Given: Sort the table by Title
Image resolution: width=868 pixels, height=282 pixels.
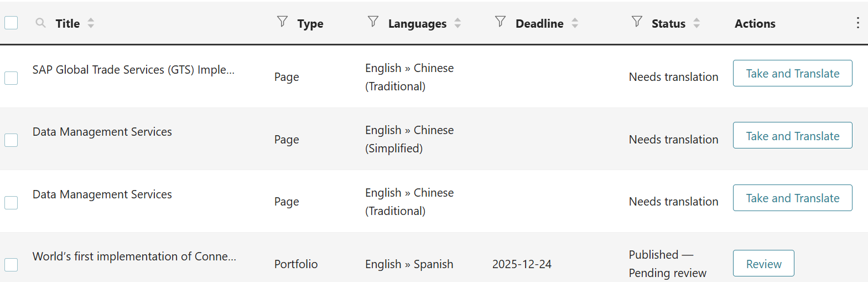Looking at the screenshot, I should coord(91,23).
